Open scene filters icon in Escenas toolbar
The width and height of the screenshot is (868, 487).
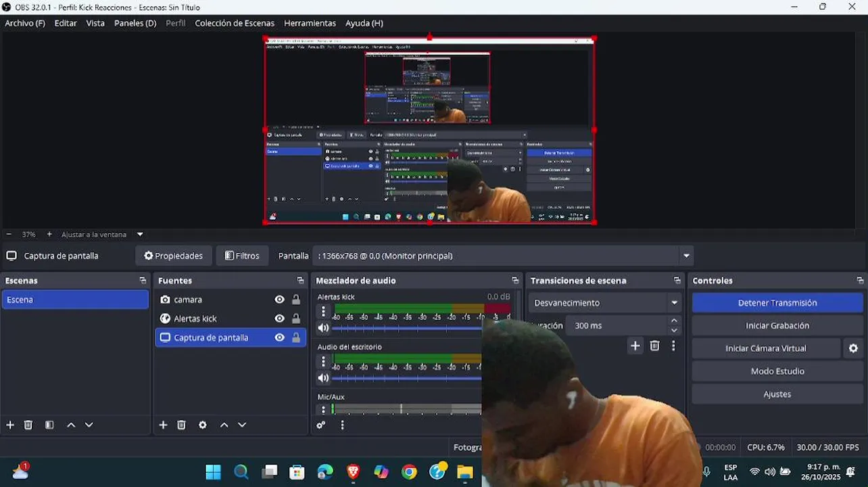tap(49, 425)
